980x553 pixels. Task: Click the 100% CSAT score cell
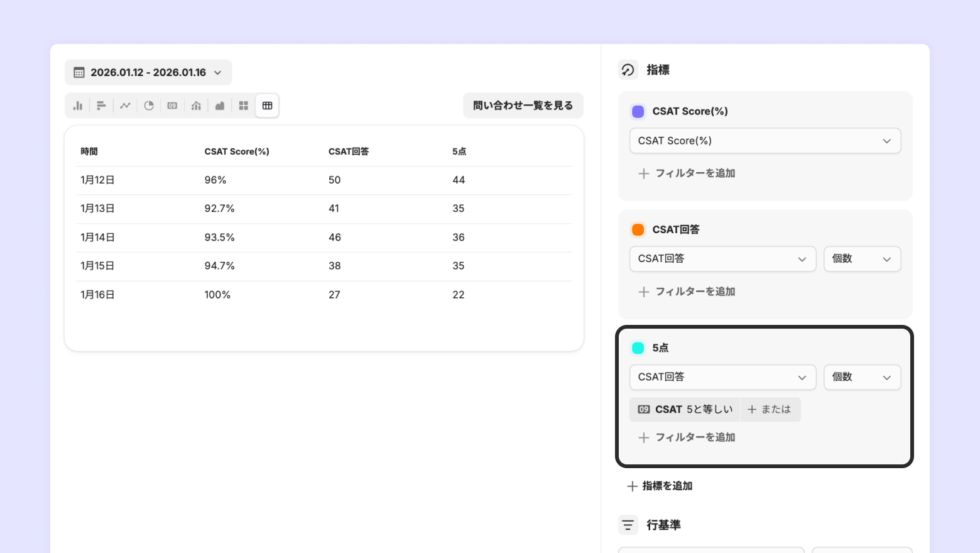pos(217,295)
